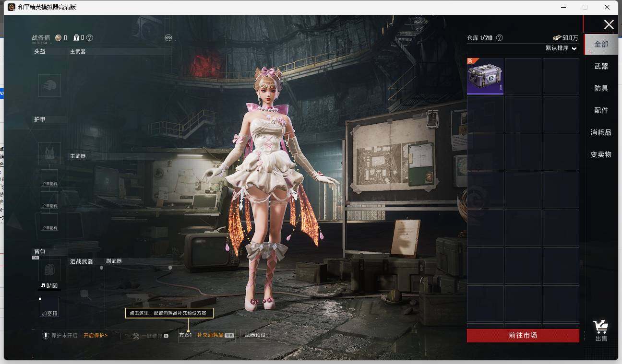Click the 50.0万 currency amount
The image size is (622, 364).
click(x=570, y=38)
